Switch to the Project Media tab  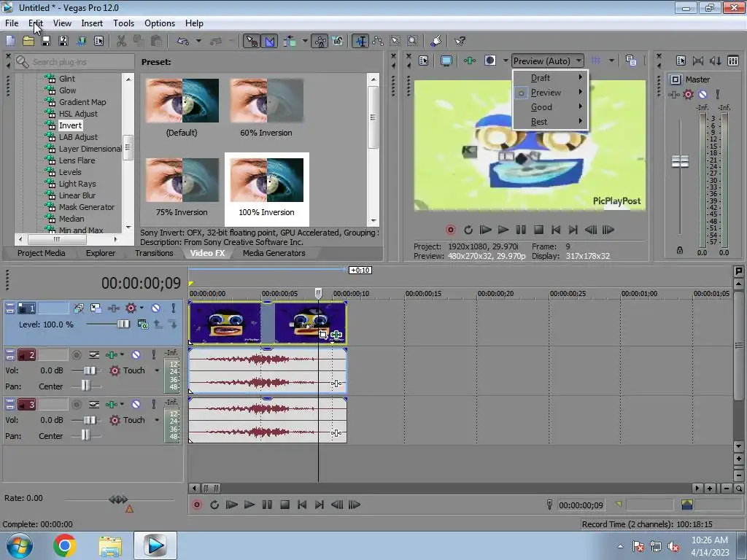pyautogui.click(x=41, y=253)
